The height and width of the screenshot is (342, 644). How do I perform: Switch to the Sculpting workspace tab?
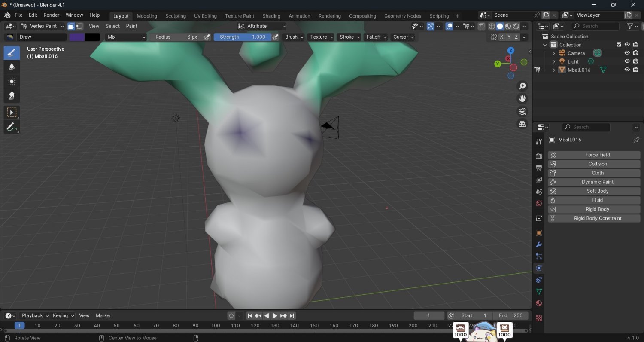coord(176,16)
